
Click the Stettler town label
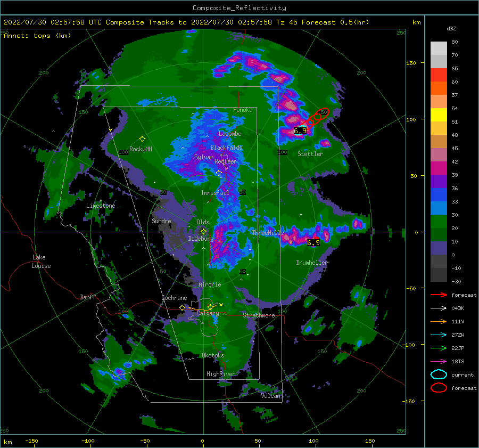[x=310, y=154]
